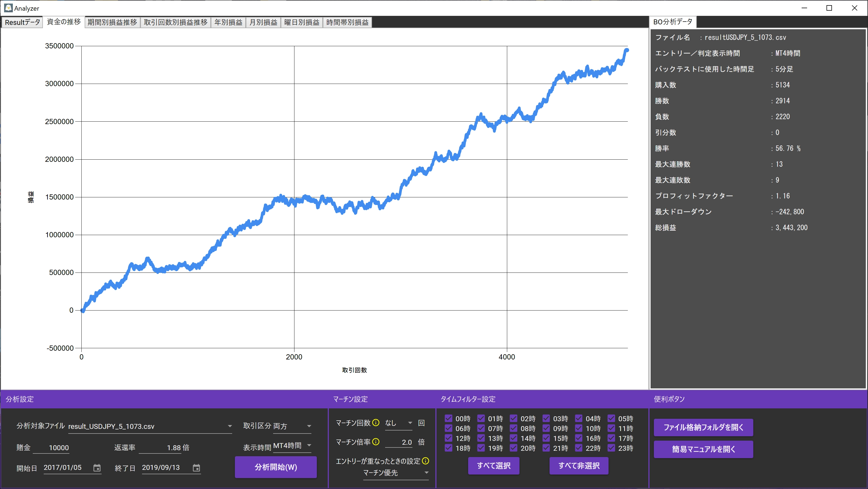Click info icon beside マーチン倍率
Viewport: 868px width, 489px height.
pos(376,442)
